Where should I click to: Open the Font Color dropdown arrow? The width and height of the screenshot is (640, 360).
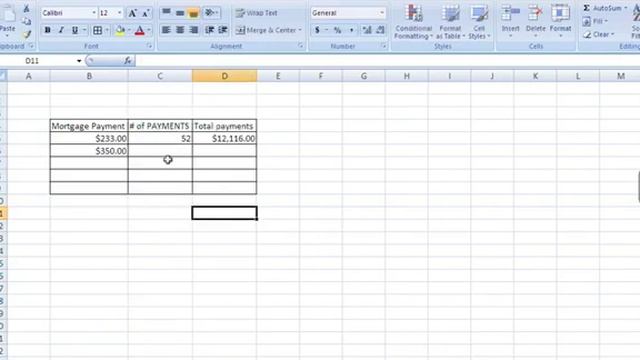(149, 30)
